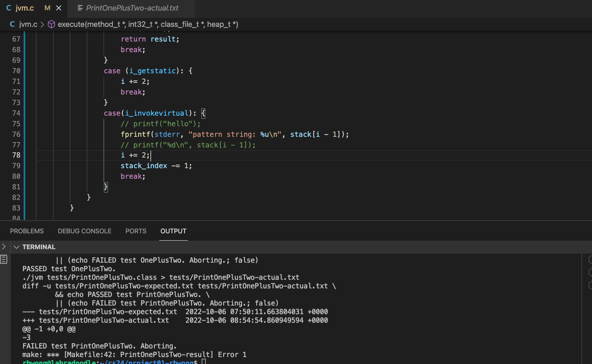Click the C icon in the breadcrumb bar
The width and height of the screenshot is (592, 364).
pyautogui.click(x=12, y=24)
